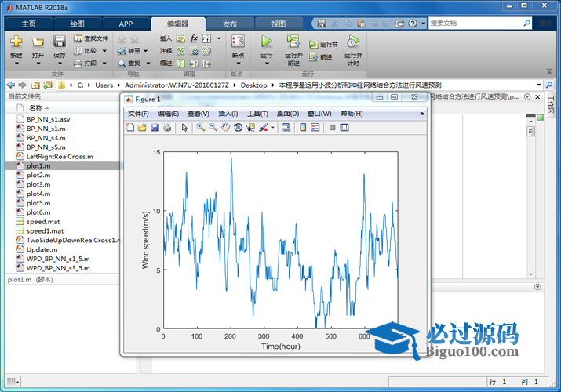The width and height of the screenshot is (561, 392).
Task: Switch to the 绘图 (Plots) tab
Action: pos(77,24)
